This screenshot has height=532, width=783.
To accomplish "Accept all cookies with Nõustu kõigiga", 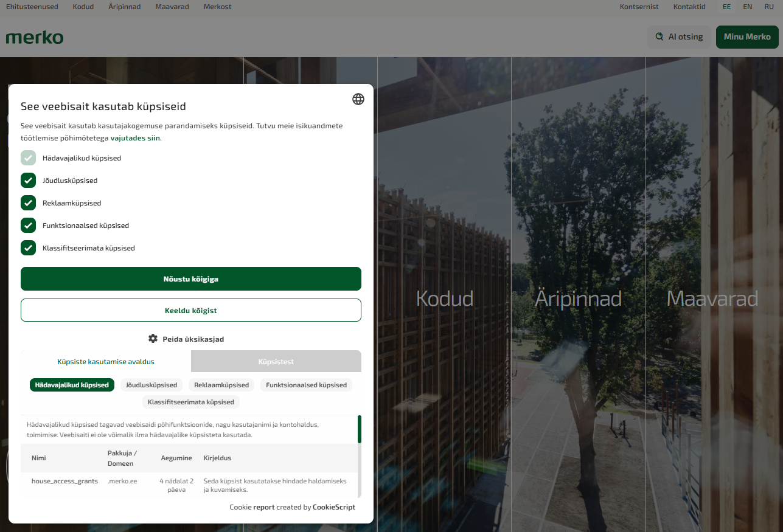I will coord(191,279).
